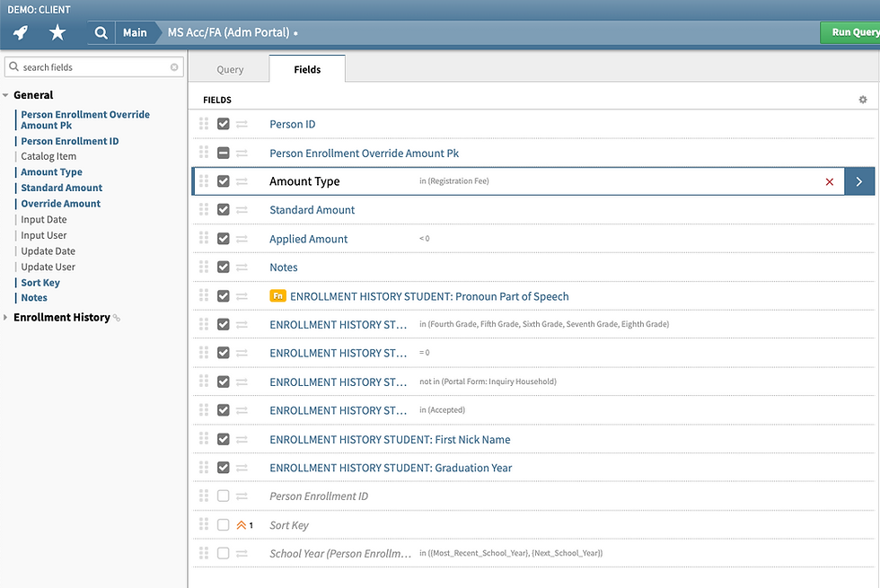Expand the Enrollment History category
This screenshot has width=880, height=588.
click(x=5, y=318)
